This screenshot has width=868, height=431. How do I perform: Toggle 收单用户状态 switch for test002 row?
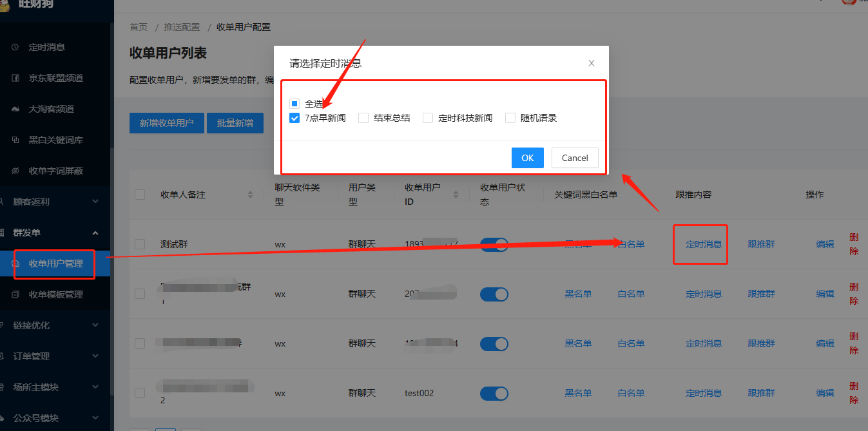click(x=494, y=393)
